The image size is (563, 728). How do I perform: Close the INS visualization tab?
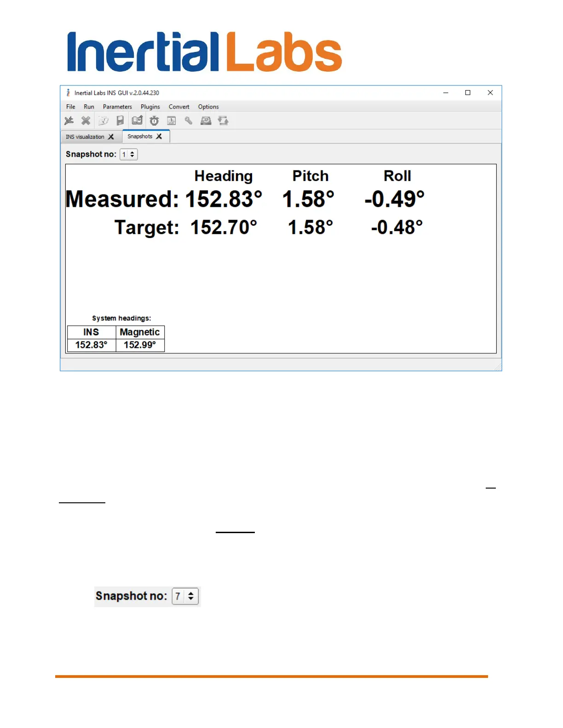click(111, 137)
